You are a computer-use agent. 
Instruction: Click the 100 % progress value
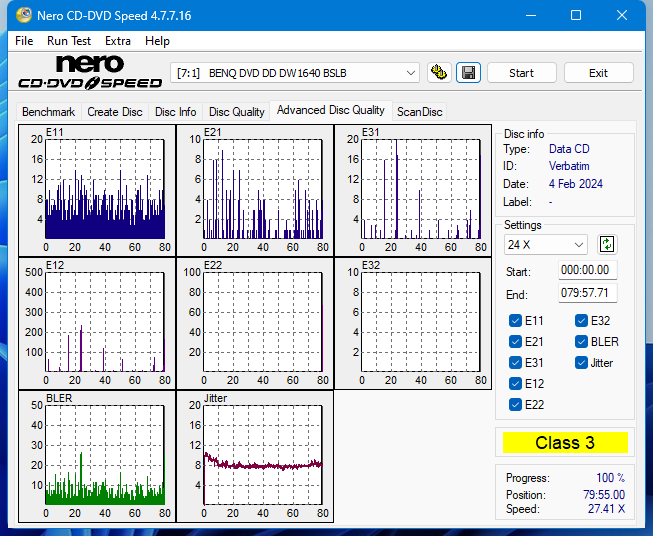611,478
